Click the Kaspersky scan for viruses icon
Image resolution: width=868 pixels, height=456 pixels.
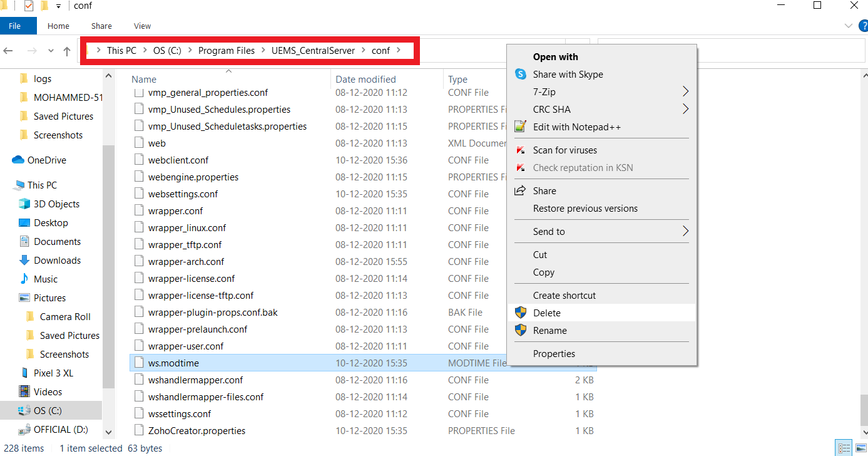[x=520, y=150]
